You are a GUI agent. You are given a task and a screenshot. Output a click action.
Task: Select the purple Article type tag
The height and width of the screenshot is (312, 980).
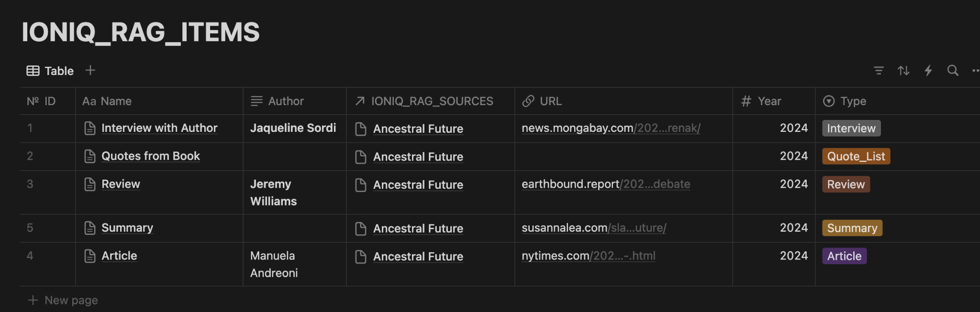(844, 256)
